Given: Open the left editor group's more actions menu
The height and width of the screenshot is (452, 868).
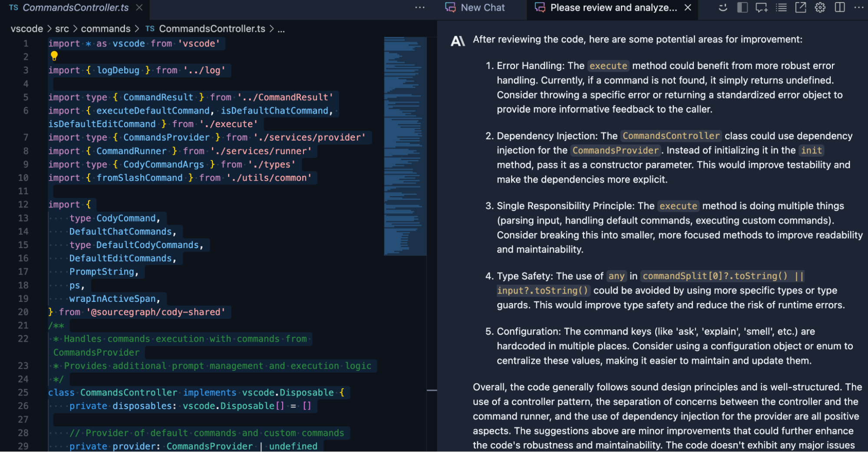Looking at the screenshot, I should 419,8.
